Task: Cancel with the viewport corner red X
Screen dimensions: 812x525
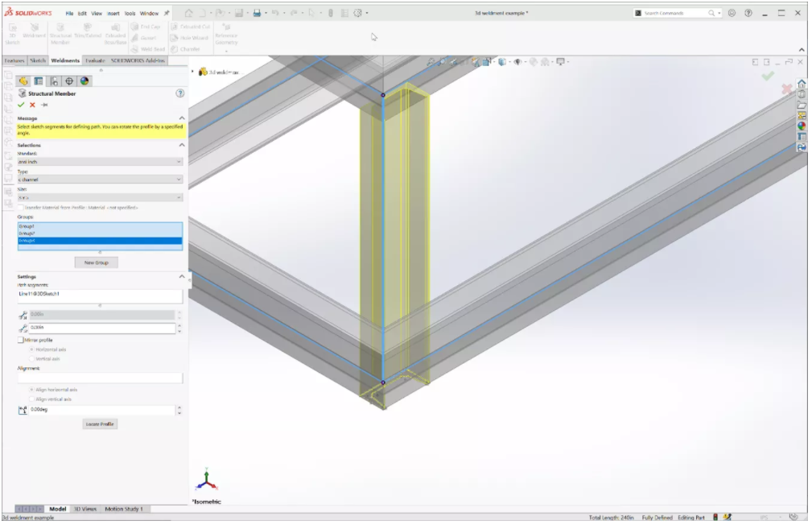Action: click(786, 89)
